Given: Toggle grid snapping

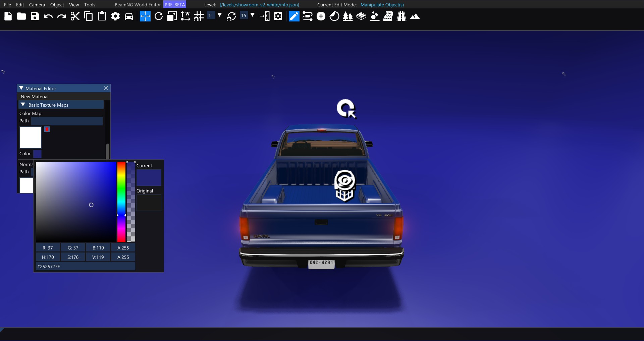Looking at the screenshot, I should point(199,16).
